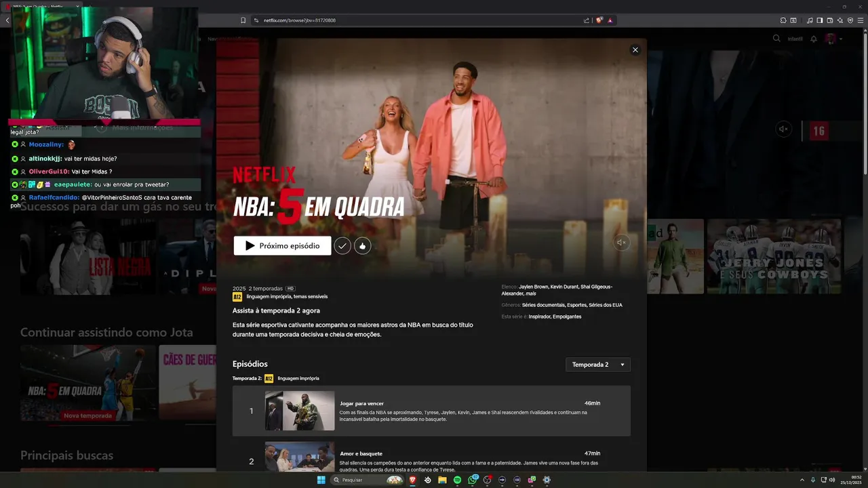Share this page via the address bar icon
Screen dimensions: 868x488
click(587, 20)
